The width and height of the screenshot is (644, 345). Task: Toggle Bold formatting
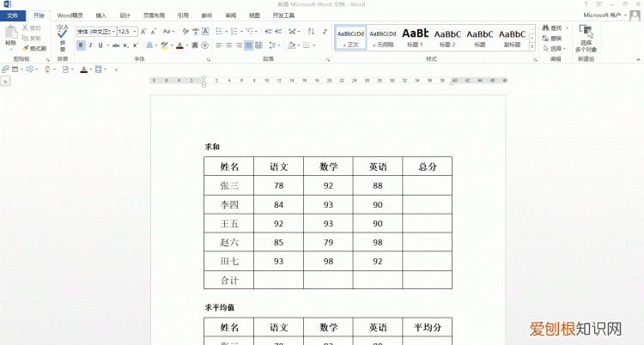point(81,45)
